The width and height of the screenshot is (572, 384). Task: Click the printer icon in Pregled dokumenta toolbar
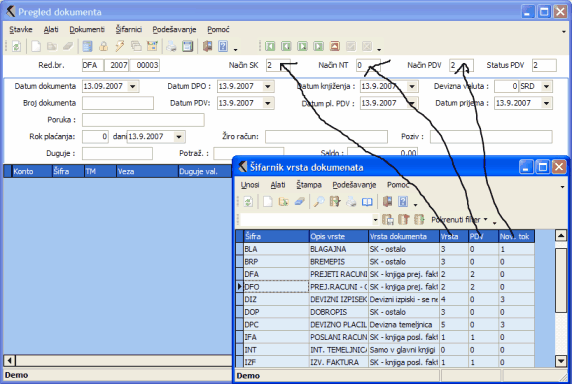pos(171,46)
